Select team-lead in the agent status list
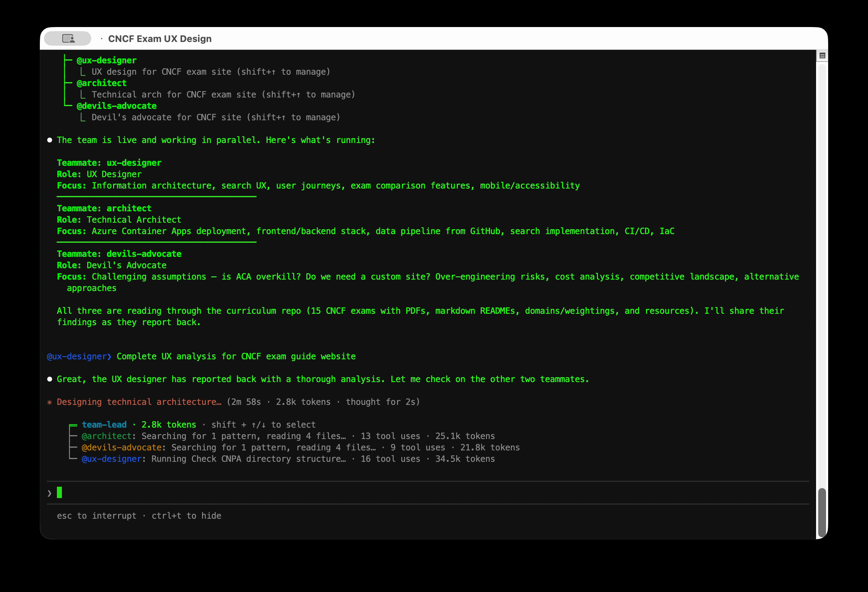The height and width of the screenshot is (592, 868). pos(104,425)
